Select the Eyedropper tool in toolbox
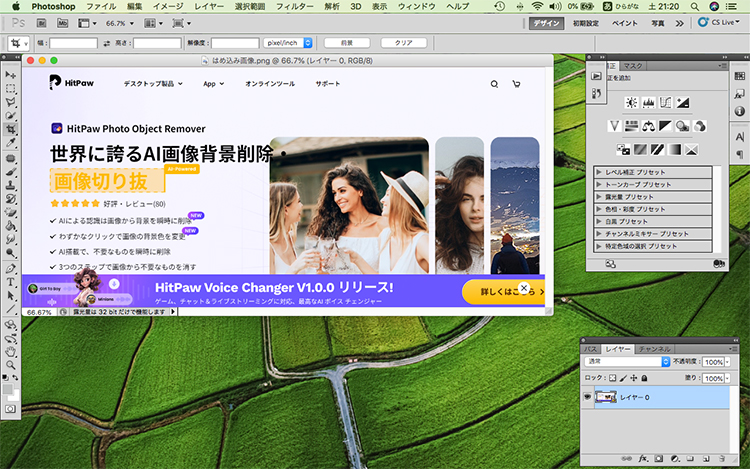This screenshot has width=750, height=469. 11,143
